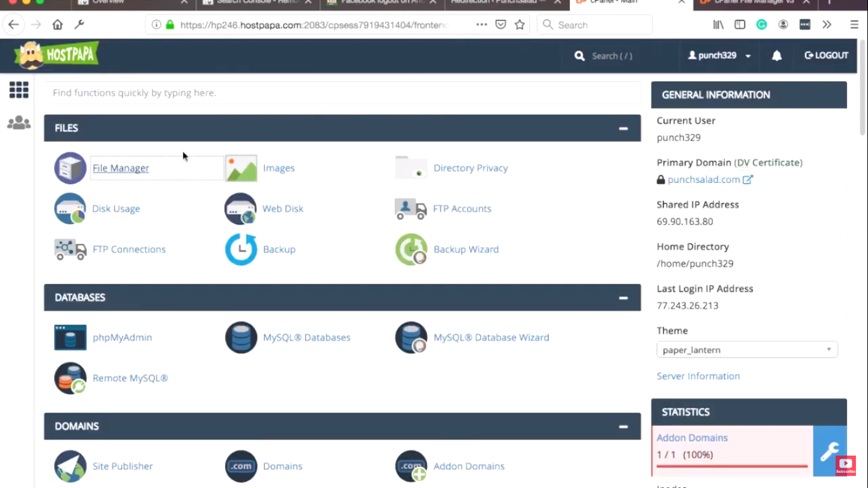The image size is (868, 488).
Task: Open the Addon Domains statistics link
Action: tap(692, 438)
